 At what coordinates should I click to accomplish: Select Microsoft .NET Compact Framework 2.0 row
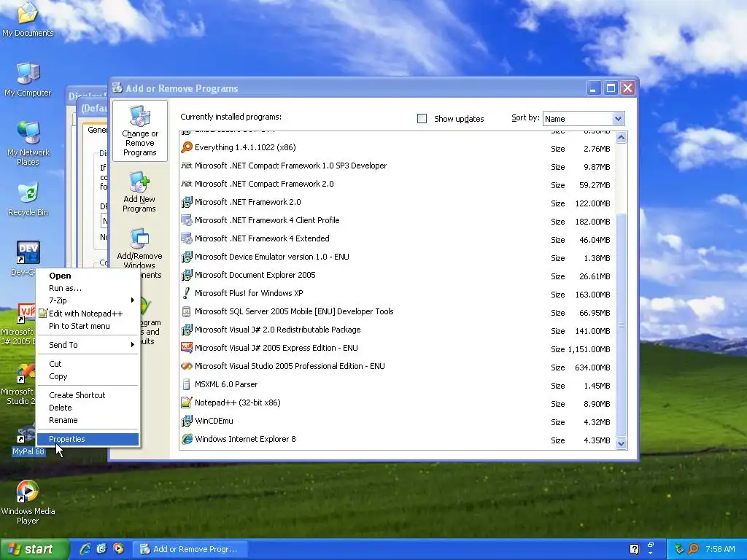tap(396, 184)
